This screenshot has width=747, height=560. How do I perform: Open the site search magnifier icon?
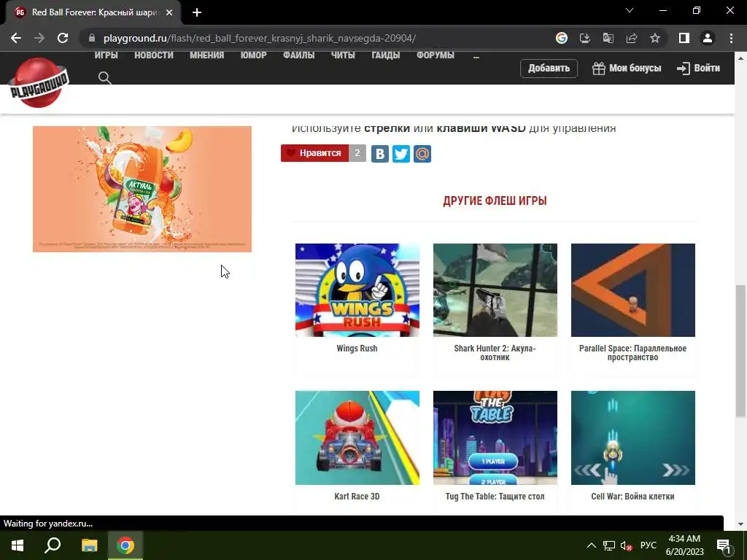[105, 78]
